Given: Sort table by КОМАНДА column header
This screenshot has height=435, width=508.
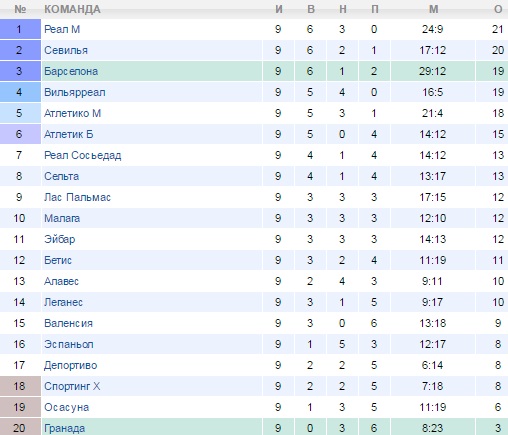Looking at the screenshot, I should (x=72, y=9).
